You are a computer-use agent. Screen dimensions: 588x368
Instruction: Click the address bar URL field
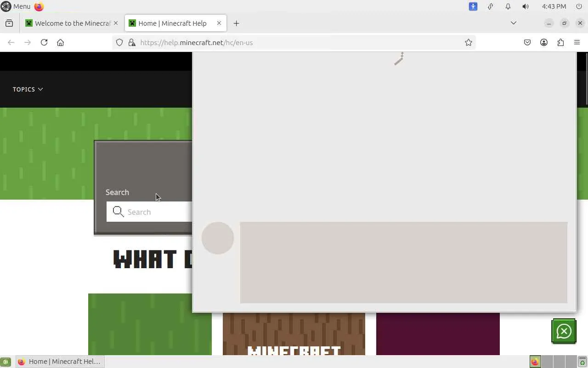(x=294, y=42)
